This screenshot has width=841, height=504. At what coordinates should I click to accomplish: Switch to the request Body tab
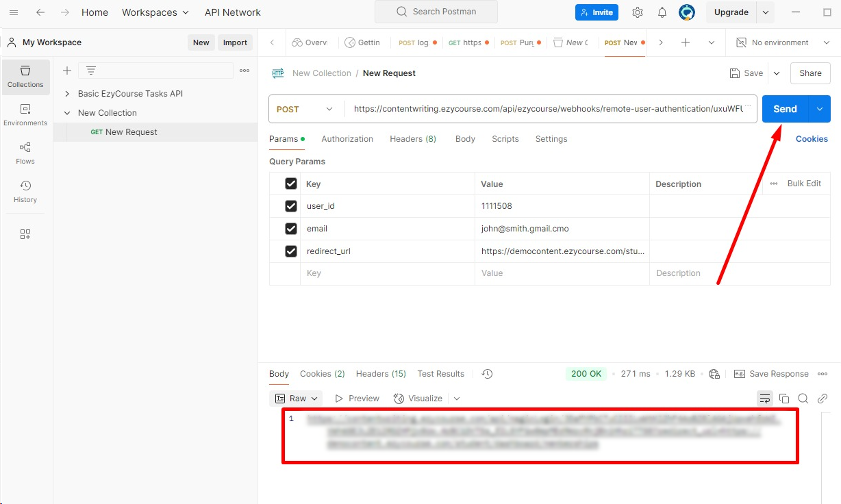[465, 139]
